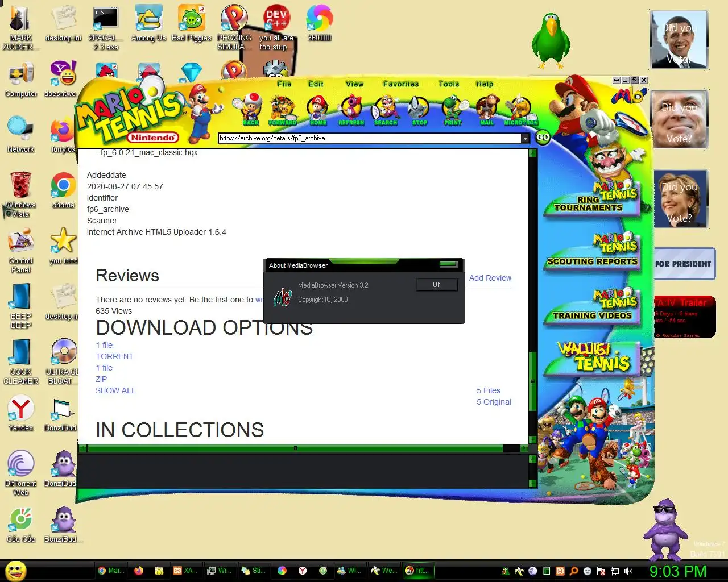Open the Computer desktop icon
This screenshot has width=728, height=582.
21,80
